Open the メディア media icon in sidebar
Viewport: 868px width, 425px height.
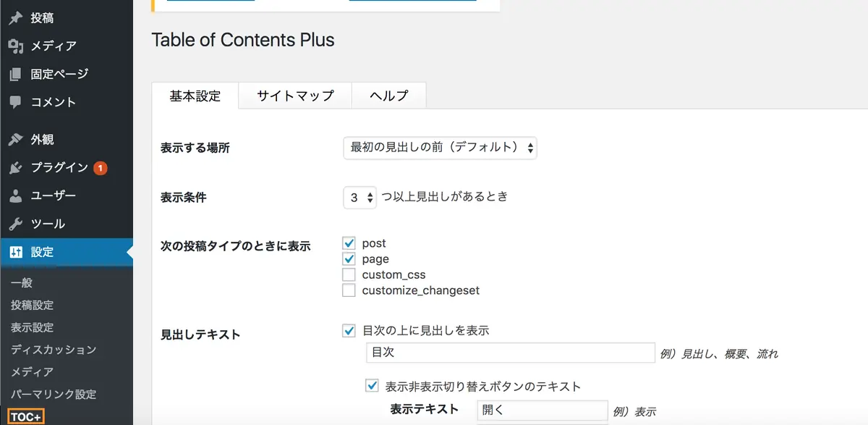(x=15, y=46)
